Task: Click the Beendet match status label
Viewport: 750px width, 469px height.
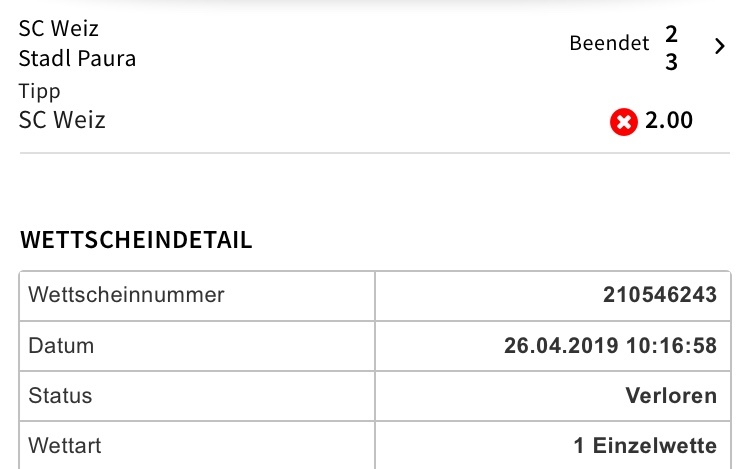Action: tap(609, 43)
